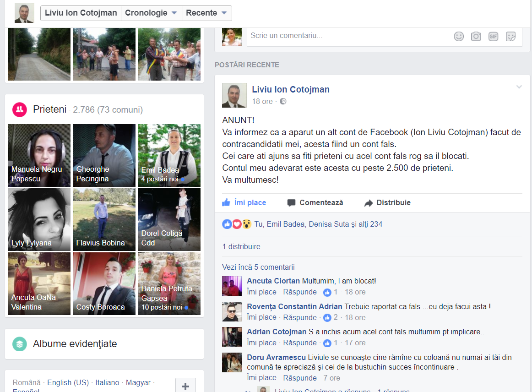Click Ancuta Ciortan's comment avatar

(232, 286)
